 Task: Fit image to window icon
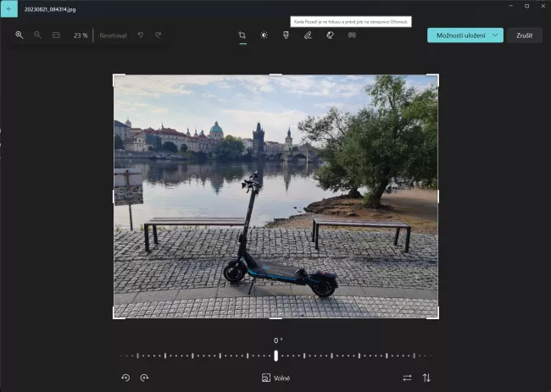[x=56, y=36]
